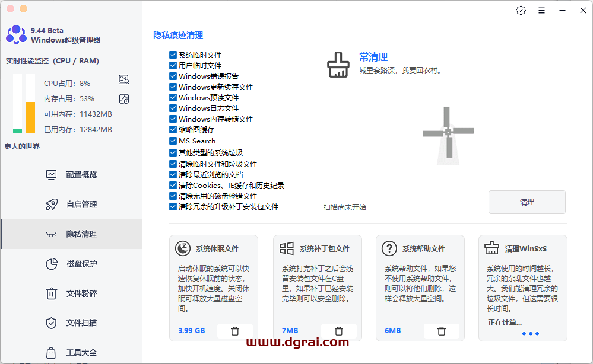Screen dimensions: 593x364
Task: Uncheck 系统临时文件 checkbox
Action: (173, 55)
